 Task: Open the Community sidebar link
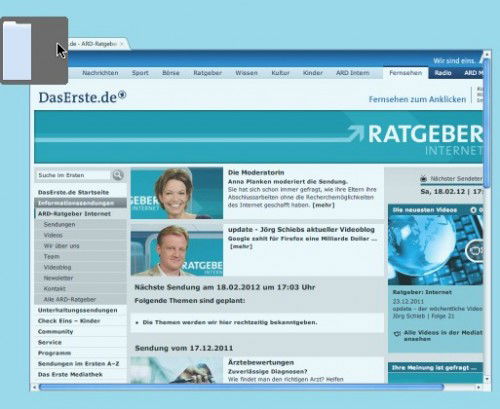pos(55,331)
